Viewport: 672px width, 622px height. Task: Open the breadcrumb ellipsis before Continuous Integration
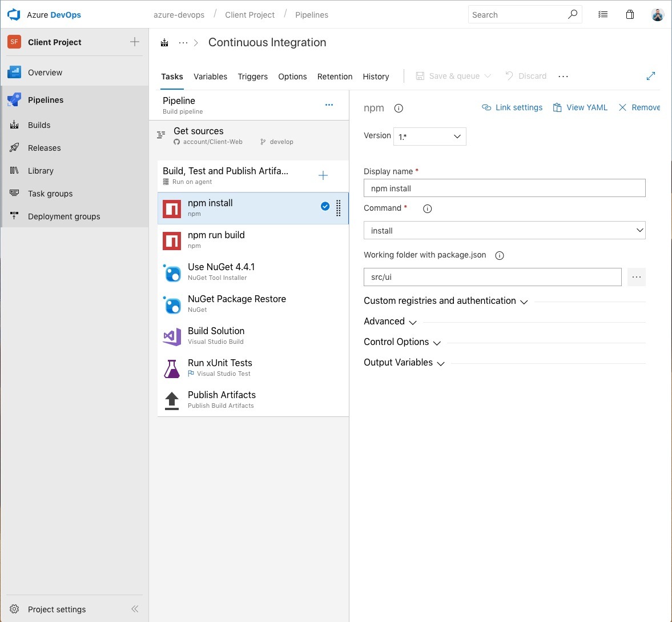click(x=183, y=42)
